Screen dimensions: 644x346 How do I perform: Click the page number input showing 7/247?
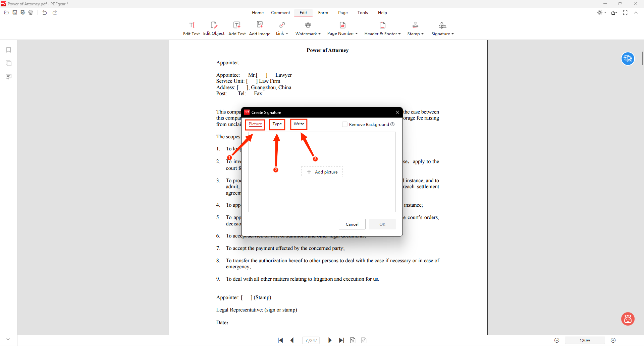[x=311, y=340]
